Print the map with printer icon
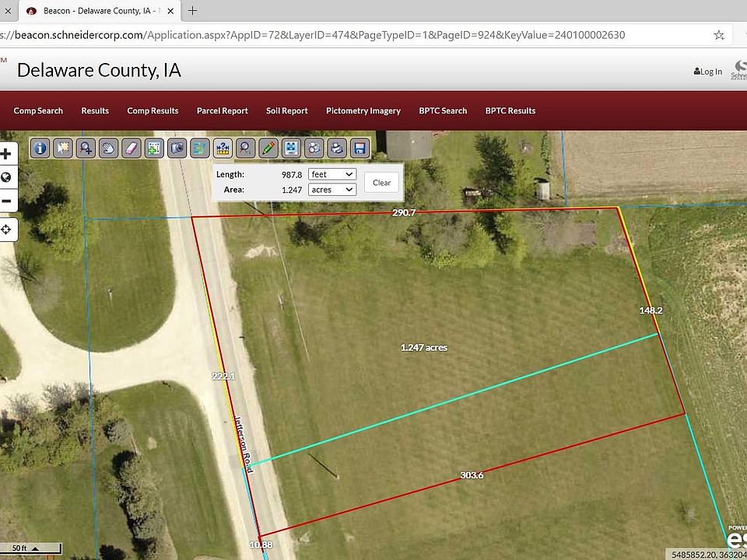 pyautogui.click(x=337, y=148)
